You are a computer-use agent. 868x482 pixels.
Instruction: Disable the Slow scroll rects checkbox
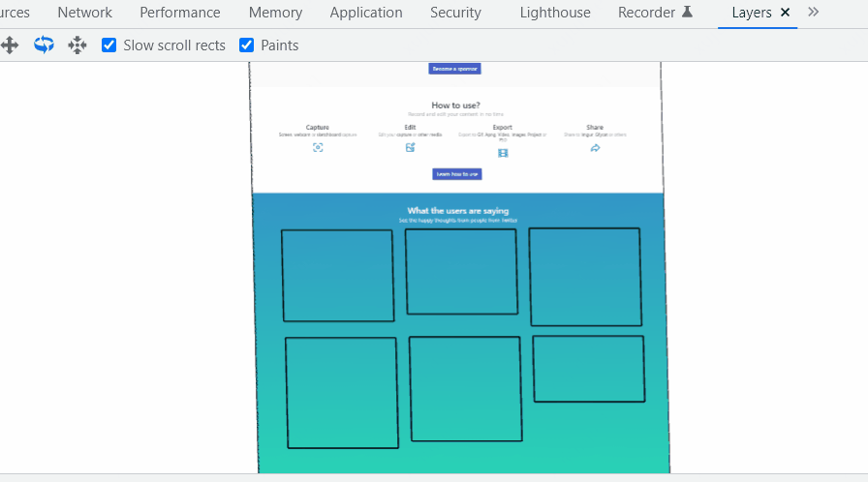tap(109, 45)
